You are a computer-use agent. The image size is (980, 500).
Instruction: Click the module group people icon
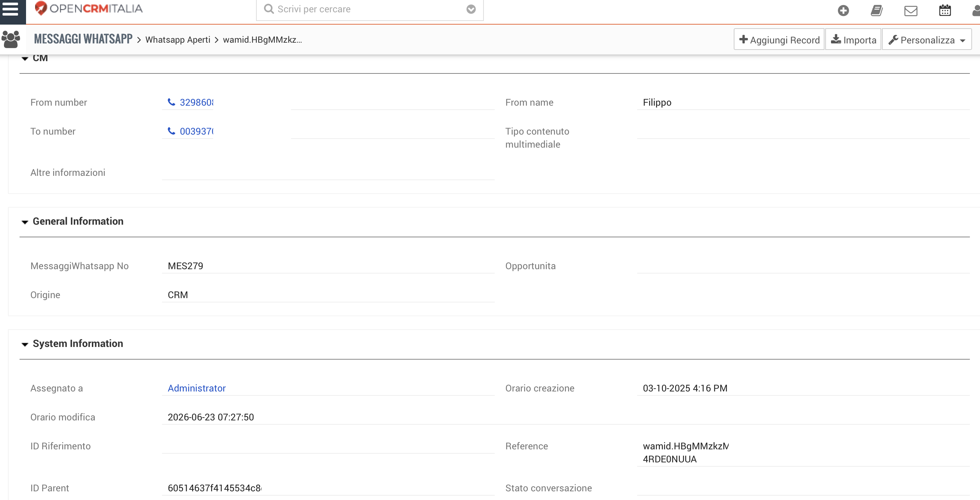click(x=10, y=39)
